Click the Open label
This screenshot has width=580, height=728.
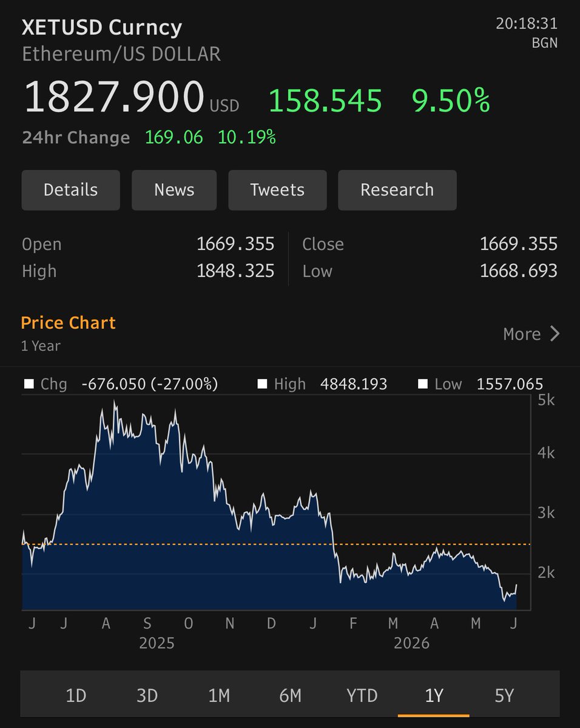click(x=42, y=244)
